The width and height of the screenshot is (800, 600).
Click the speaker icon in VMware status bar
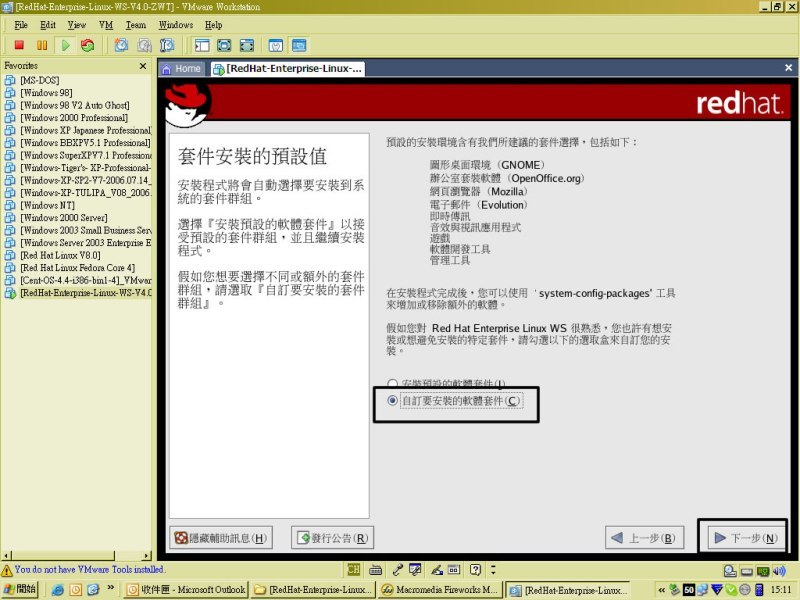tap(779, 571)
